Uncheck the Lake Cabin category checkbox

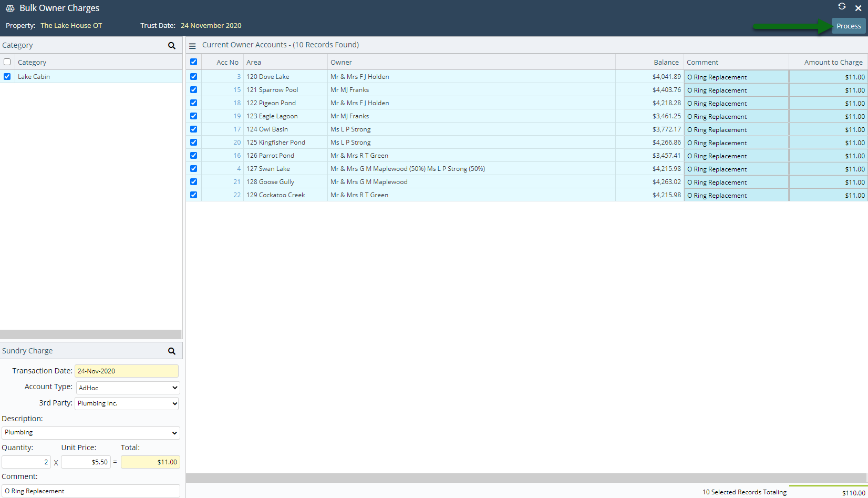(x=7, y=76)
